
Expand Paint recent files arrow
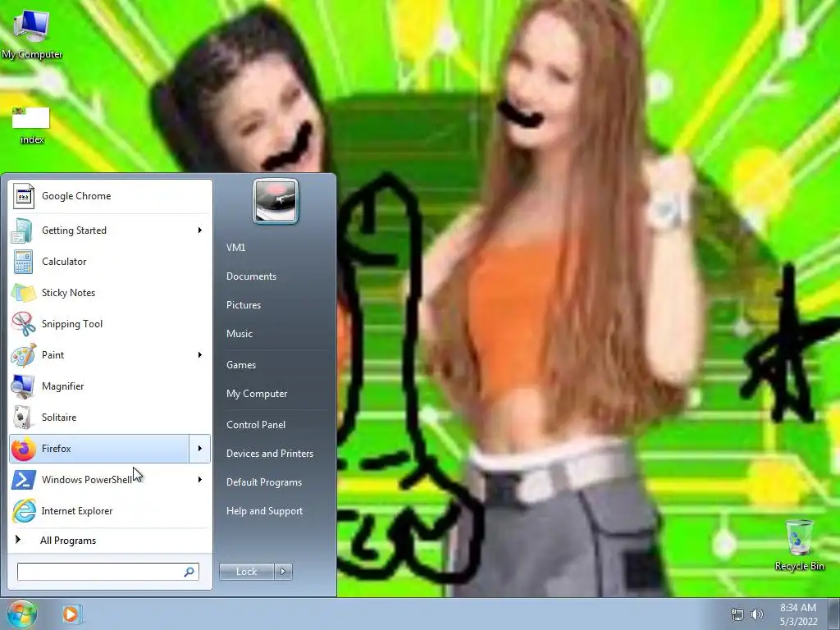point(200,355)
